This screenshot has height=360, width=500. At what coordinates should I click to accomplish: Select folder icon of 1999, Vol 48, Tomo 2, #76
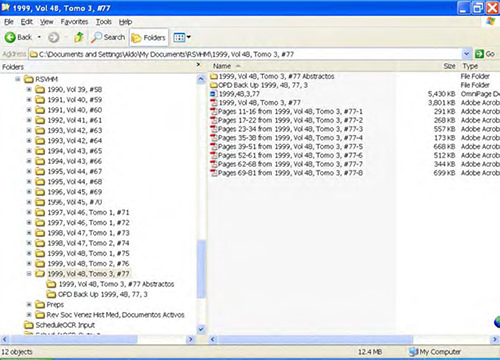click(40, 263)
